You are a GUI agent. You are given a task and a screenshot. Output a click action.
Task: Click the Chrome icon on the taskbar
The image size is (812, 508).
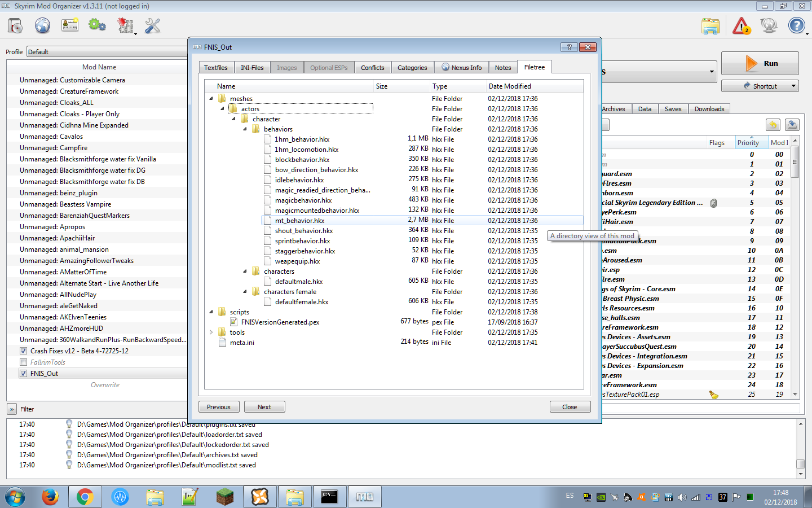(85, 497)
